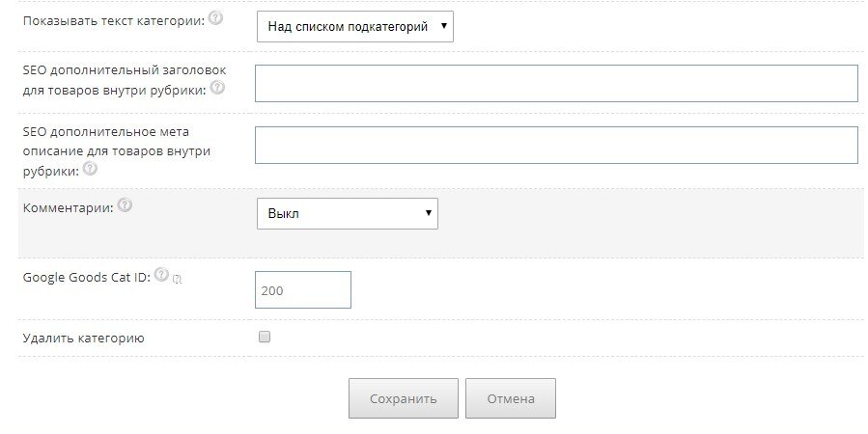Open help tooltip next to Комментарии
Viewport: 868px width, 434px height.
tap(125, 205)
